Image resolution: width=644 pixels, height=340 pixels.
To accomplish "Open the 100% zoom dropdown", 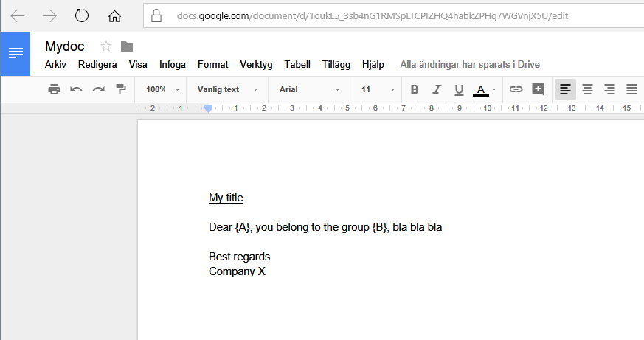I will click(x=162, y=89).
